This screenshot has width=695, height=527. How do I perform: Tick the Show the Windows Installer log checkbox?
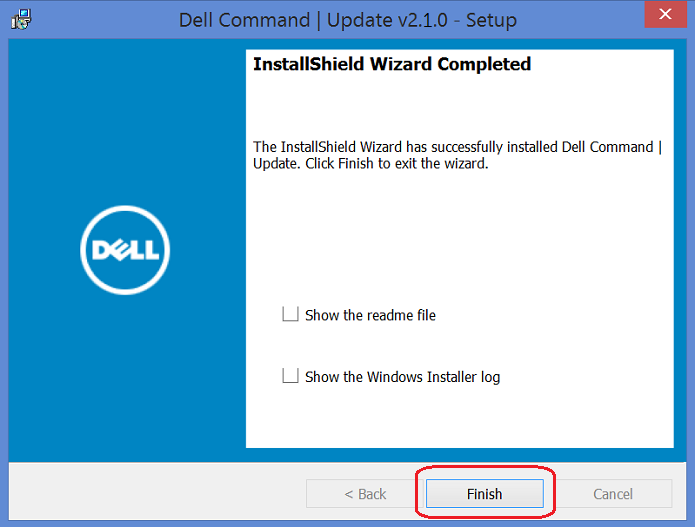[x=290, y=376]
